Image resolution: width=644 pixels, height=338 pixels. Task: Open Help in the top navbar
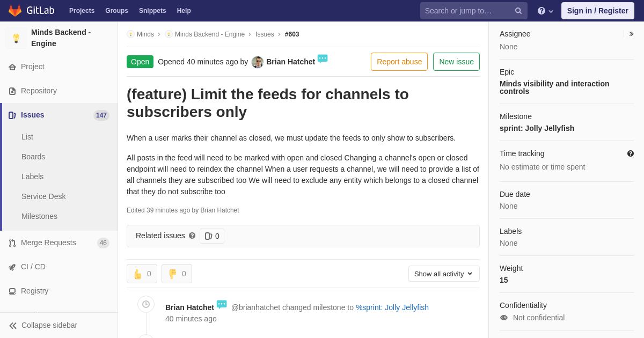(x=184, y=11)
